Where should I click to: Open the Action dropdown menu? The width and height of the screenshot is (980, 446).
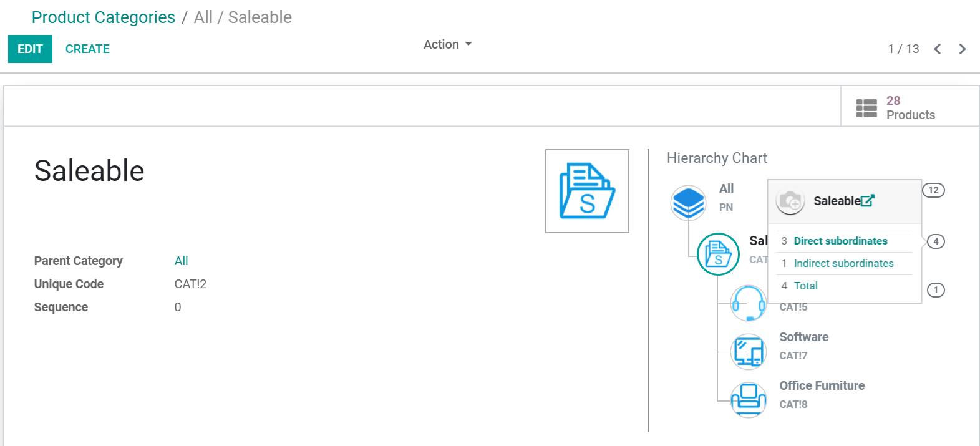447,44
